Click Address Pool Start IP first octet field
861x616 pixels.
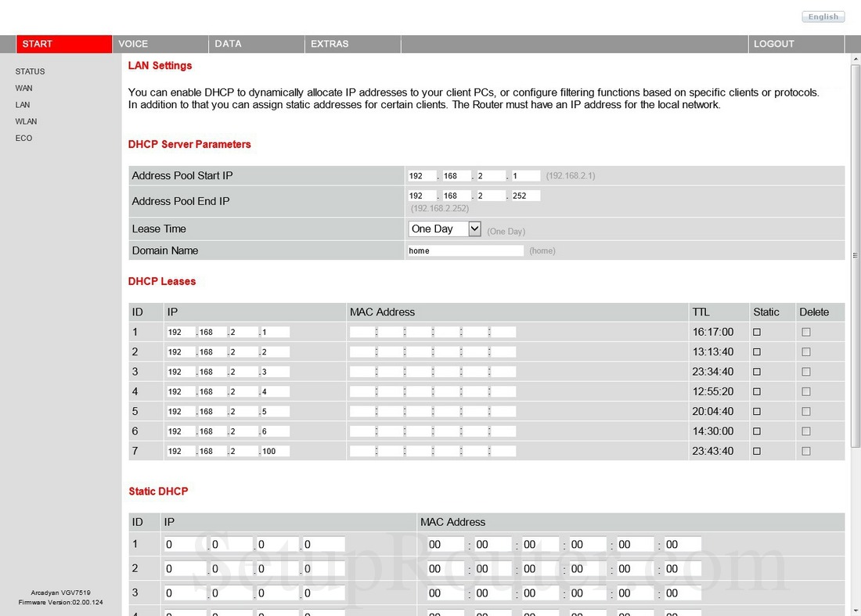(422, 175)
